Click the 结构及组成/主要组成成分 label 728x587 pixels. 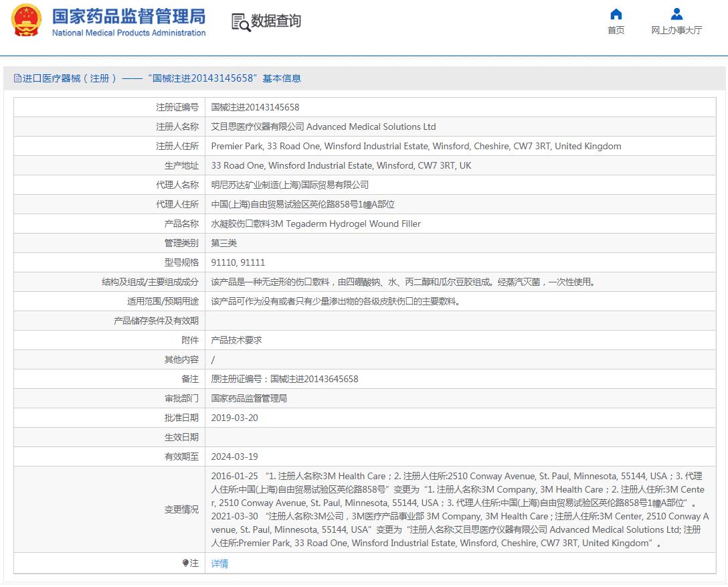[151, 282]
